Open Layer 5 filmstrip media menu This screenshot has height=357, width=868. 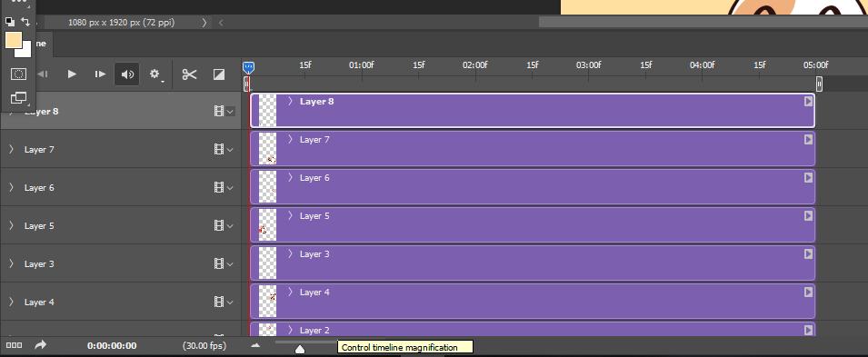(x=224, y=226)
